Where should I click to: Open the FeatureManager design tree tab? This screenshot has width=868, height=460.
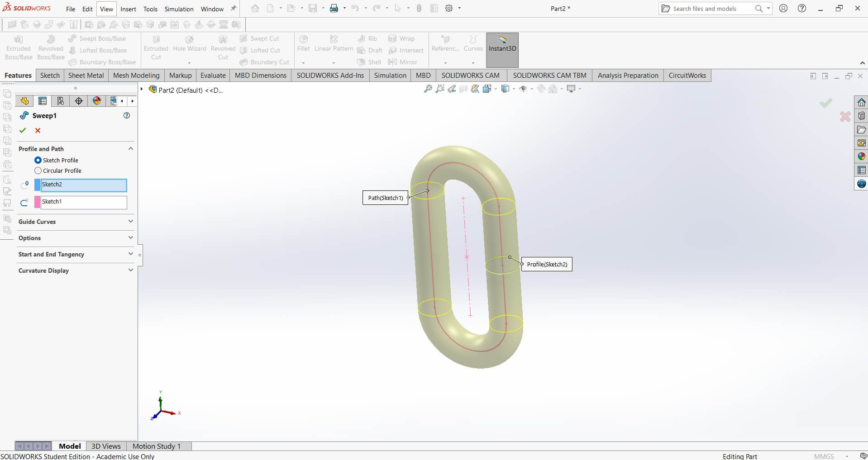pos(24,101)
